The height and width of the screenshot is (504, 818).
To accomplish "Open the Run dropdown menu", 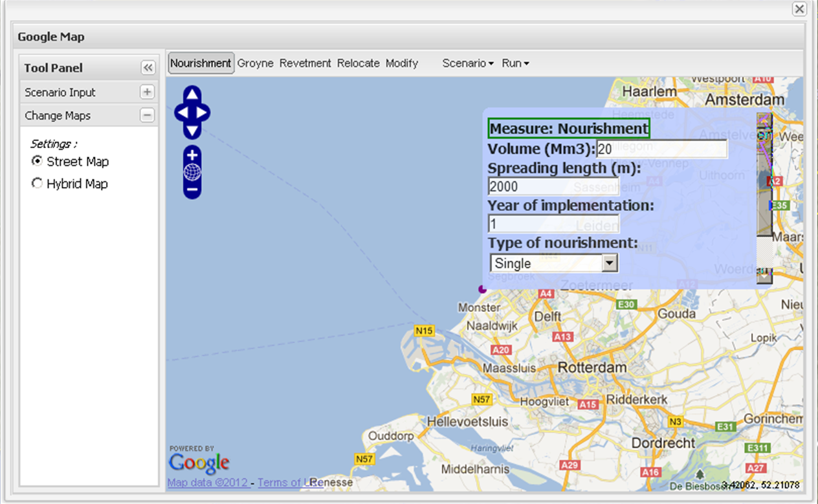I will [516, 63].
